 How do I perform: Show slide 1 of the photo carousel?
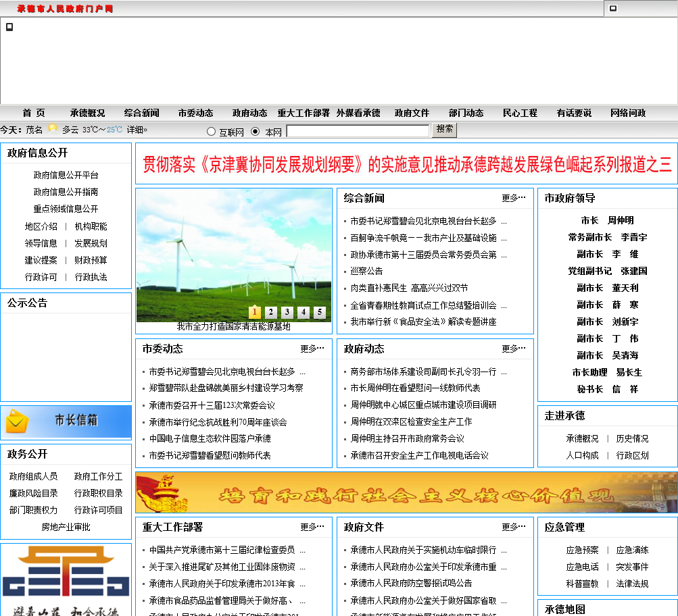click(255, 312)
